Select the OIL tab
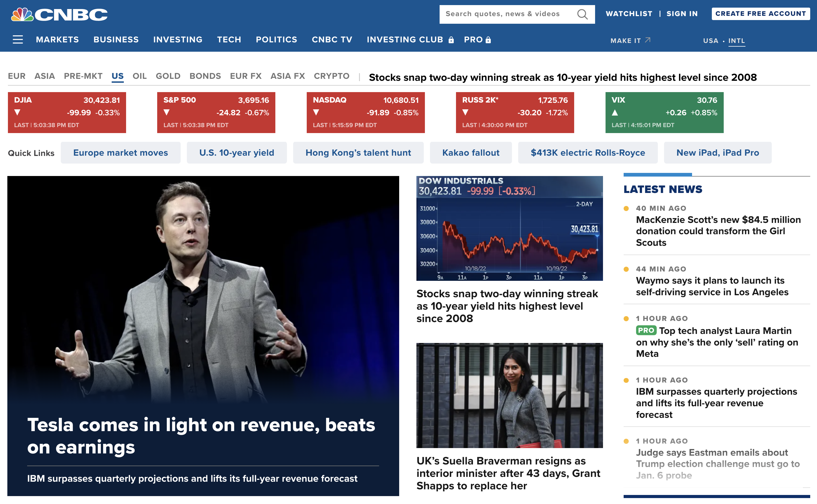This screenshot has height=504, width=817. click(139, 76)
